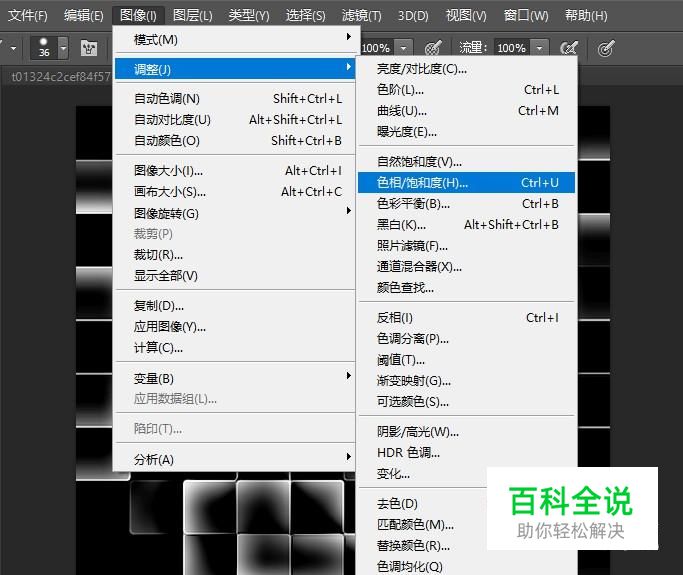Open the 视图(V) menu
683x575 pixels.
point(466,16)
